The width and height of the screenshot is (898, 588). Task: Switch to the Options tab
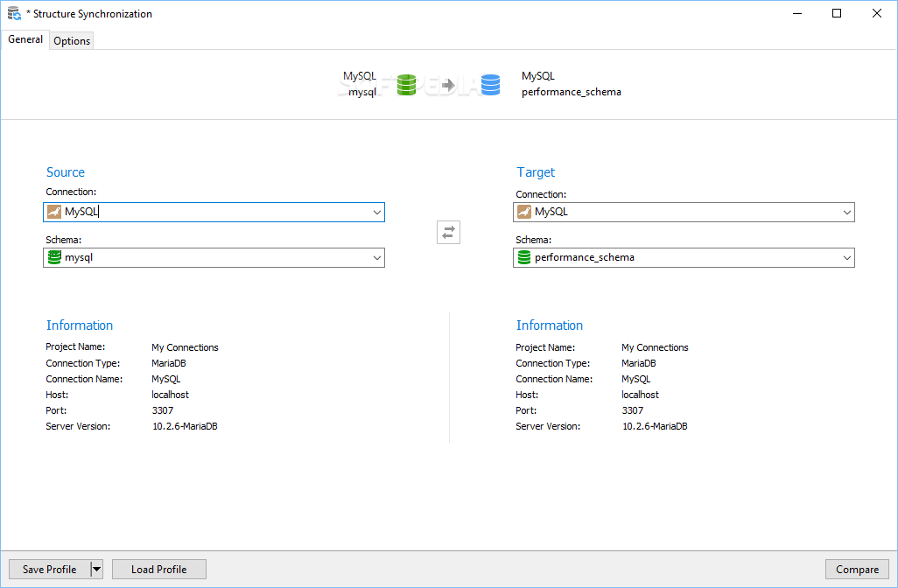pyautogui.click(x=72, y=40)
